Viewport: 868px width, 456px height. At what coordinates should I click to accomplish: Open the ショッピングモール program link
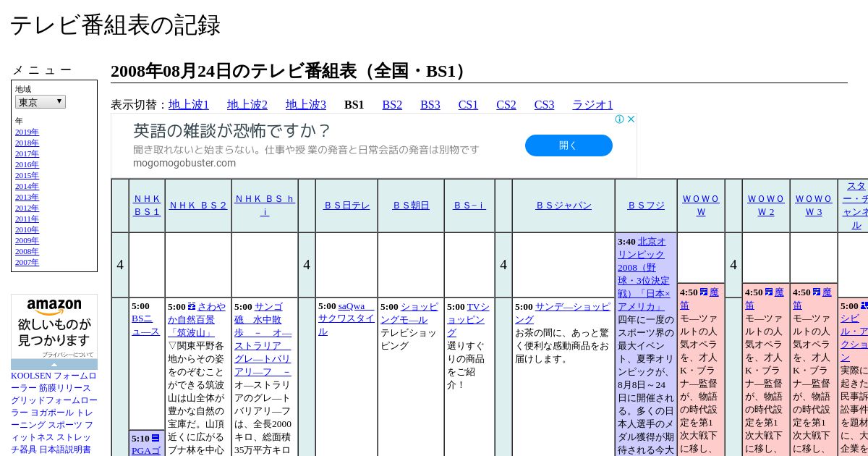410,313
